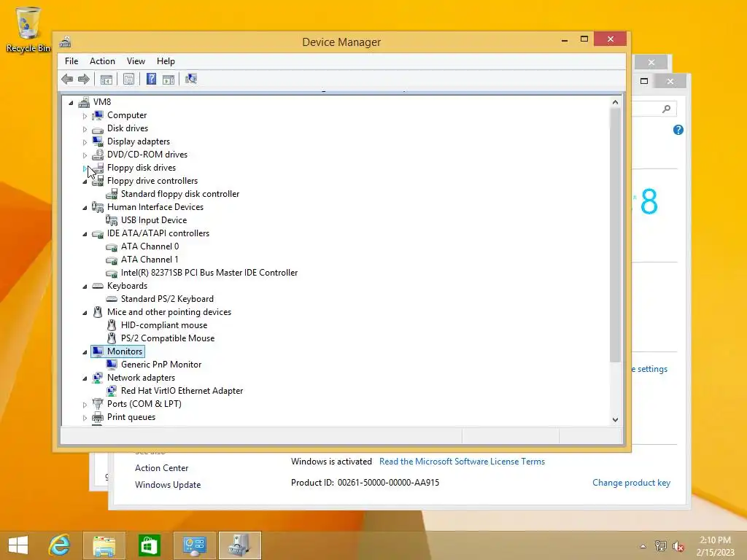This screenshot has height=560, width=747.
Task: Expand the DVD/CD-ROM drives category
Action: (x=85, y=155)
